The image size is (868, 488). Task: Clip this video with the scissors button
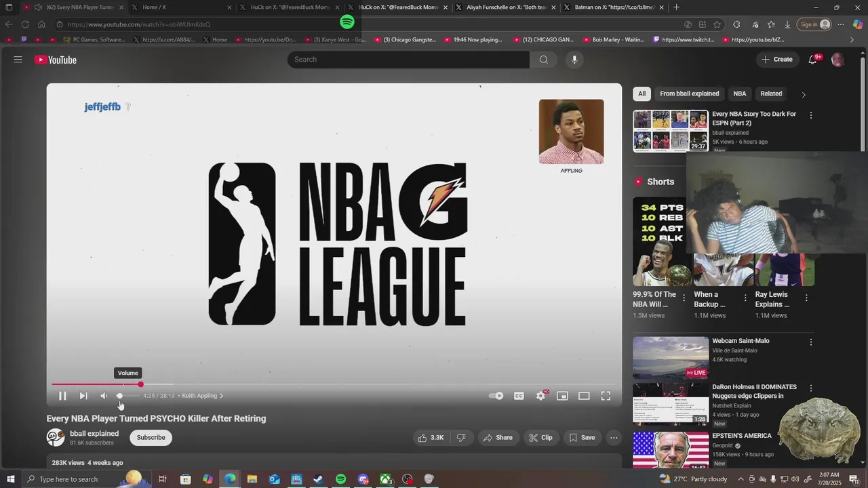coord(540,438)
